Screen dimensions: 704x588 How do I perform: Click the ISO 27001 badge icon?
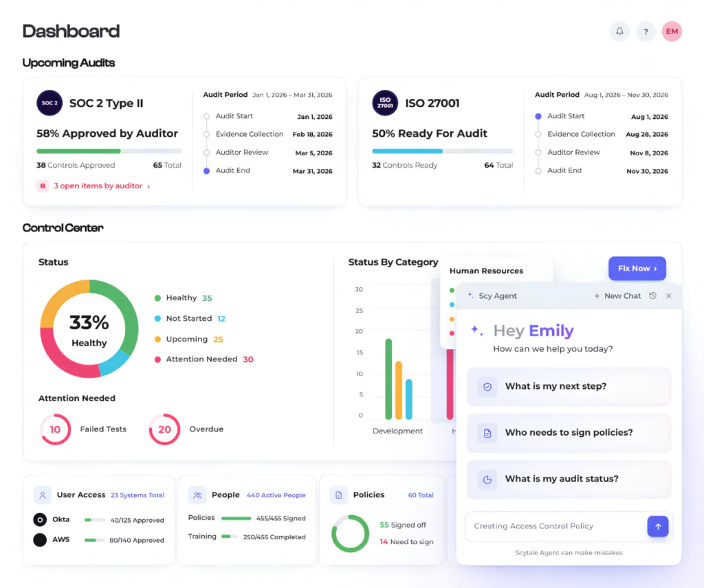coord(385,103)
